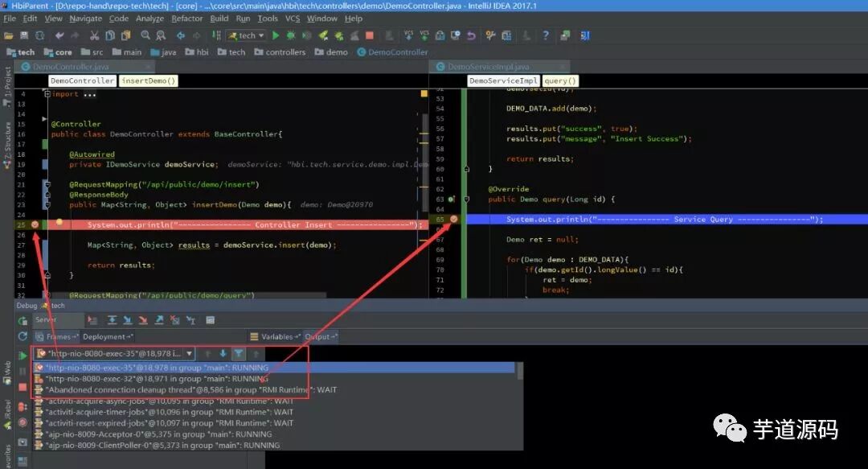
Task: Click the threads list vertical scrollbar
Action: (x=520, y=371)
